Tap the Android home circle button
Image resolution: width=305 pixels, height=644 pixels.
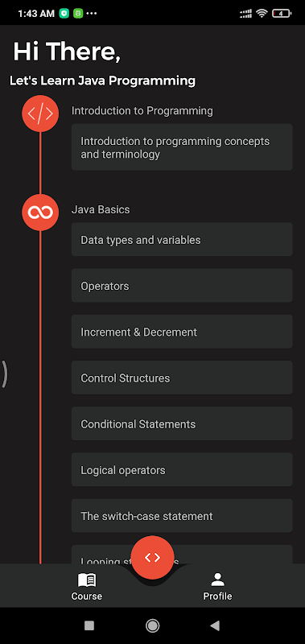click(152, 625)
